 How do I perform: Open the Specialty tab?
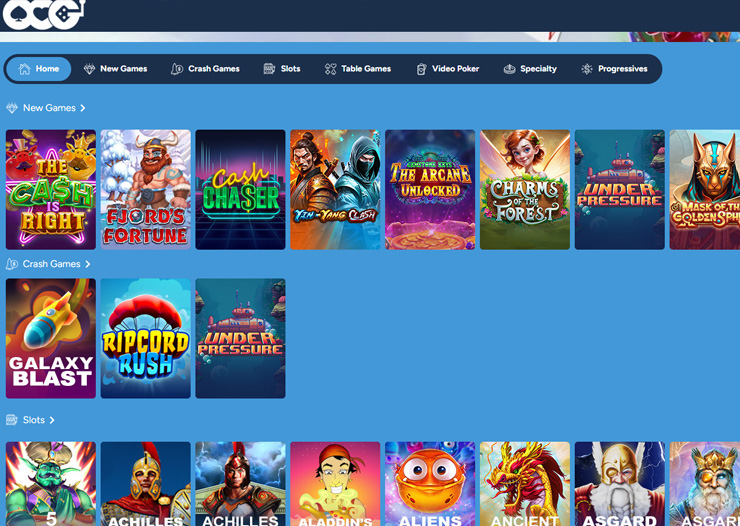click(530, 69)
